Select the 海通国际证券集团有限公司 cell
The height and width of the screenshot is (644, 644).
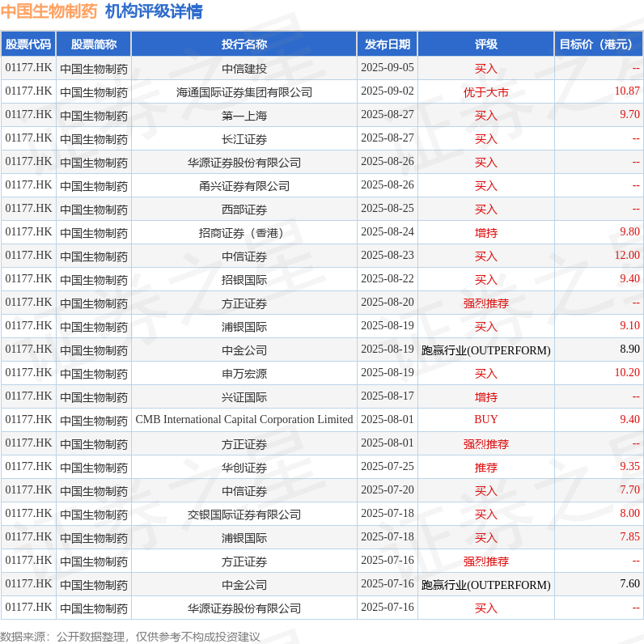click(x=244, y=91)
